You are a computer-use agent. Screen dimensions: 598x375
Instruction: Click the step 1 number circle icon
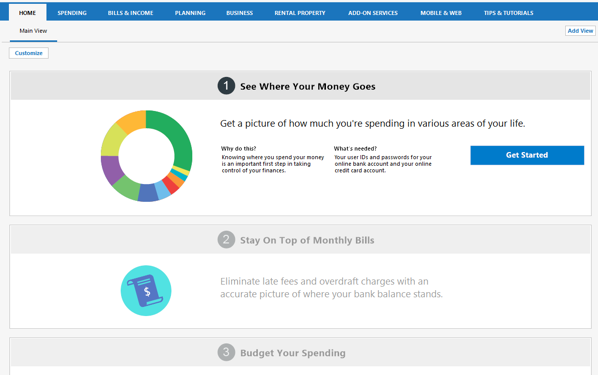(226, 86)
